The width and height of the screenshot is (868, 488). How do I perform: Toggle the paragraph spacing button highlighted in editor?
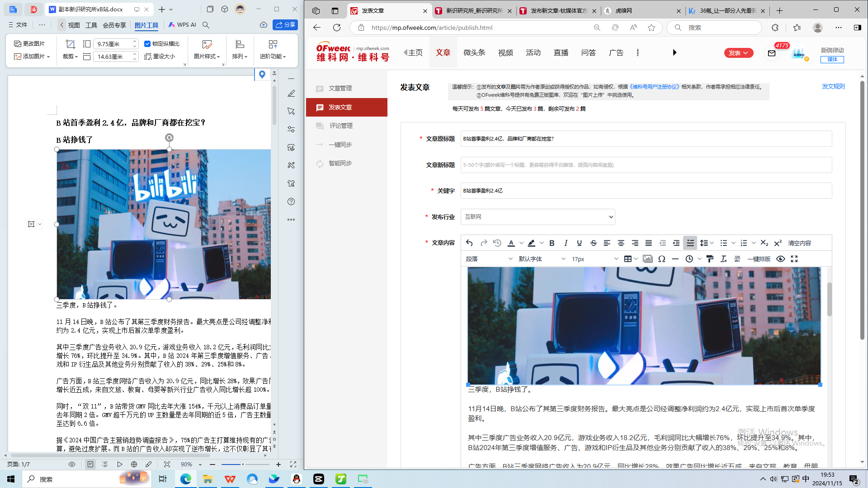coord(690,243)
